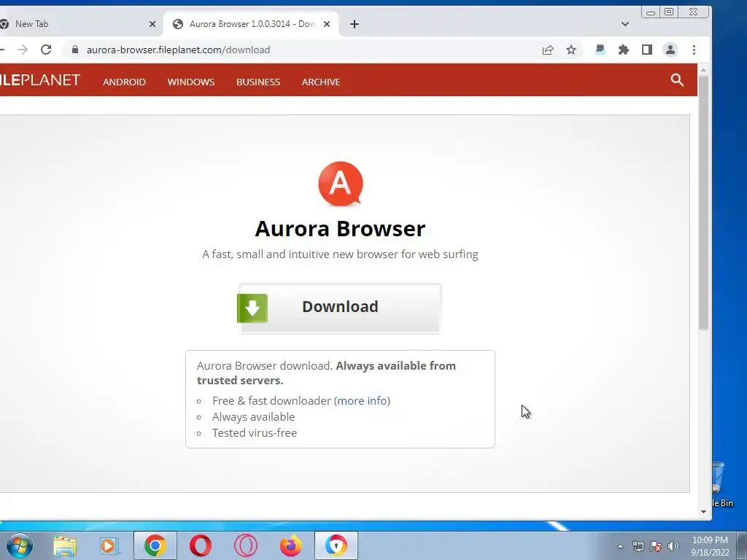Click the 'Always available' list item
This screenshot has height=560, width=747.
pyautogui.click(x=253, y=416)
